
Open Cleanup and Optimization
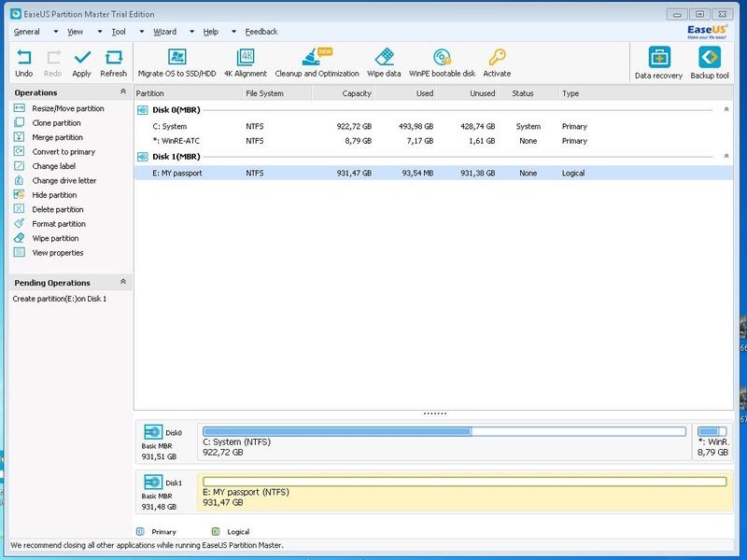coord(317,57)
